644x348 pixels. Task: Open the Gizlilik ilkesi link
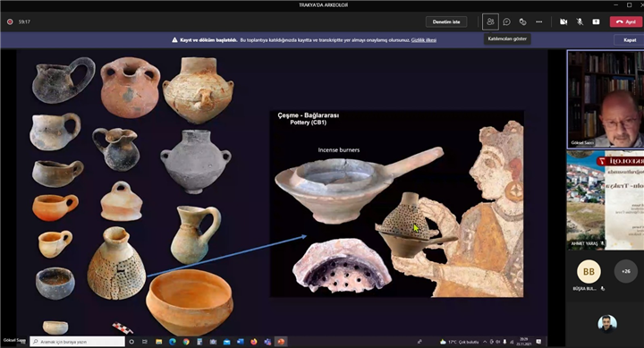click(423, 40)
